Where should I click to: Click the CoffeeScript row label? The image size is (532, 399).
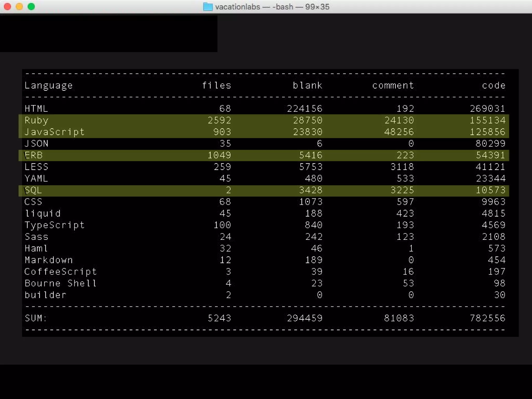(61, 272)
